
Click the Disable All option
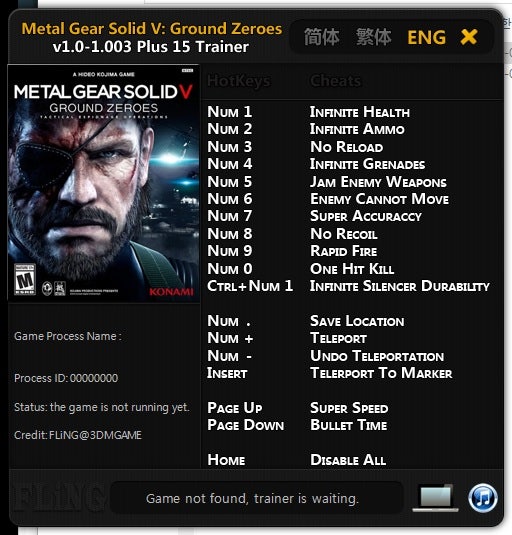click(348, 460)
